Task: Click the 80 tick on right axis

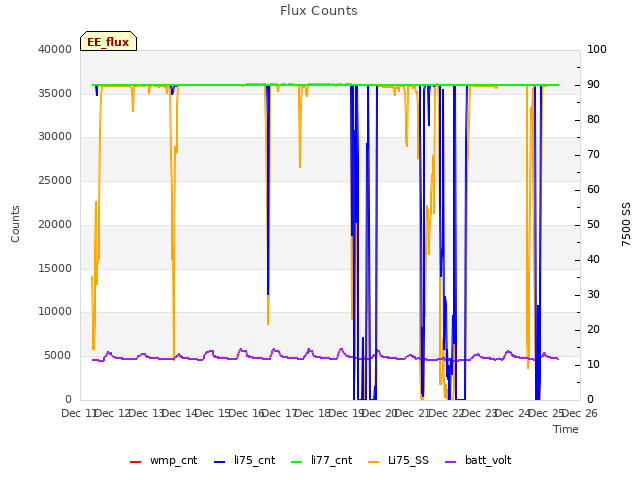Action: (593, 120)
